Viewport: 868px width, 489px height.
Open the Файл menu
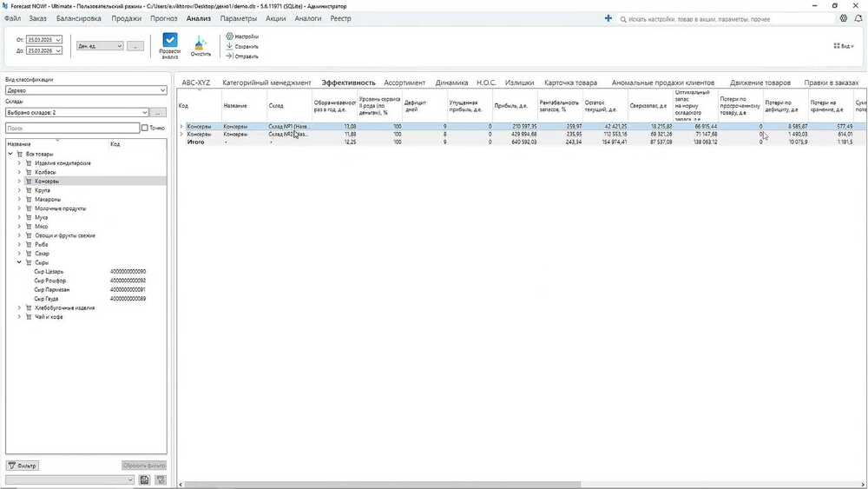point(12,18)
